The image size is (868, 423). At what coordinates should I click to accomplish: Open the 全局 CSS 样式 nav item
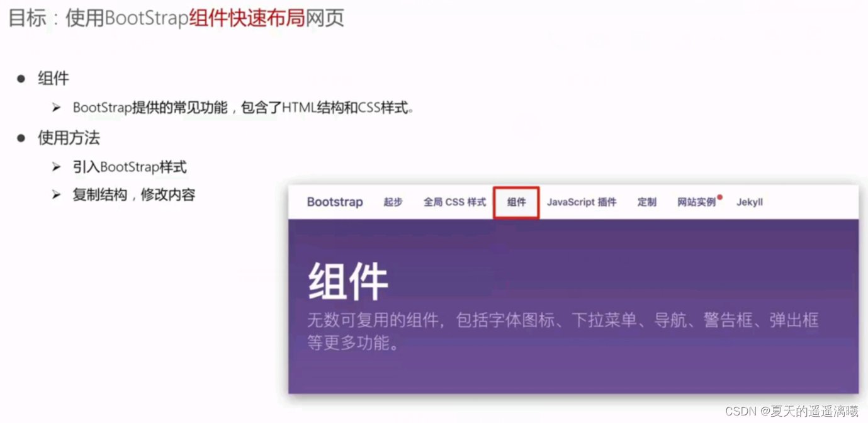[455, 202]
